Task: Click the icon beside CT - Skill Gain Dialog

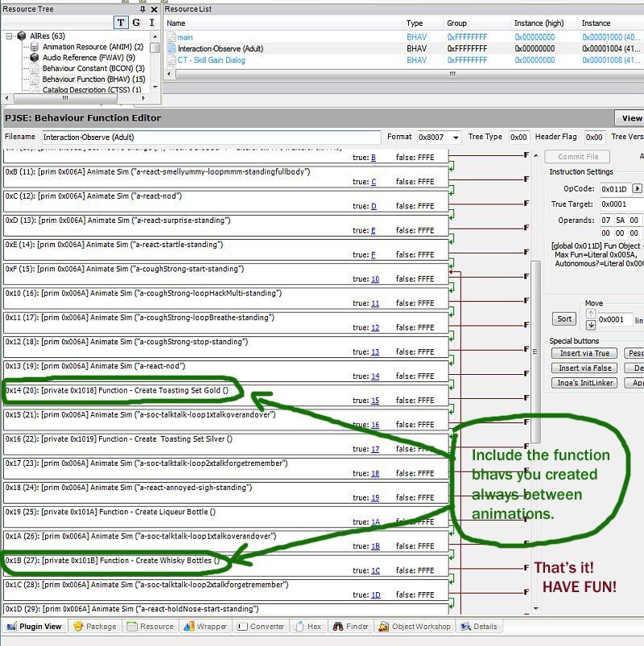Action: (171, 60)
